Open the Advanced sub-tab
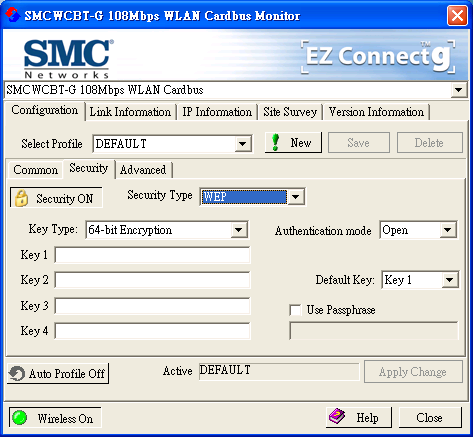 pyautogui.click(x=143, y=170)
